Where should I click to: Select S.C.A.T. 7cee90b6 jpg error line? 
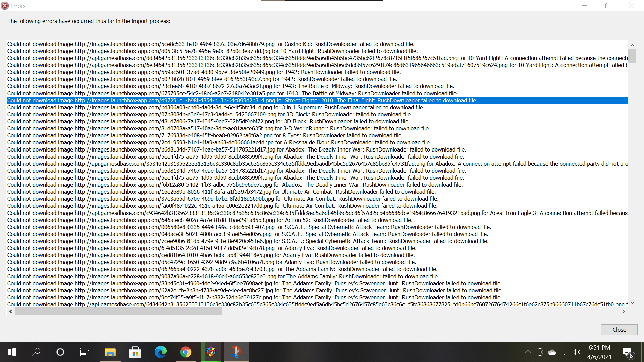[317, 241]
